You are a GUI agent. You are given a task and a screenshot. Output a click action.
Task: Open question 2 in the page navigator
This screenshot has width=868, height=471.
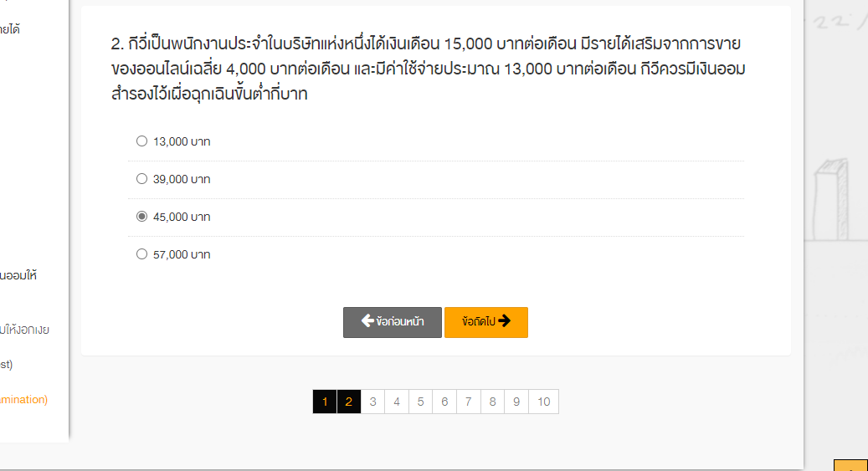(349, 402)
